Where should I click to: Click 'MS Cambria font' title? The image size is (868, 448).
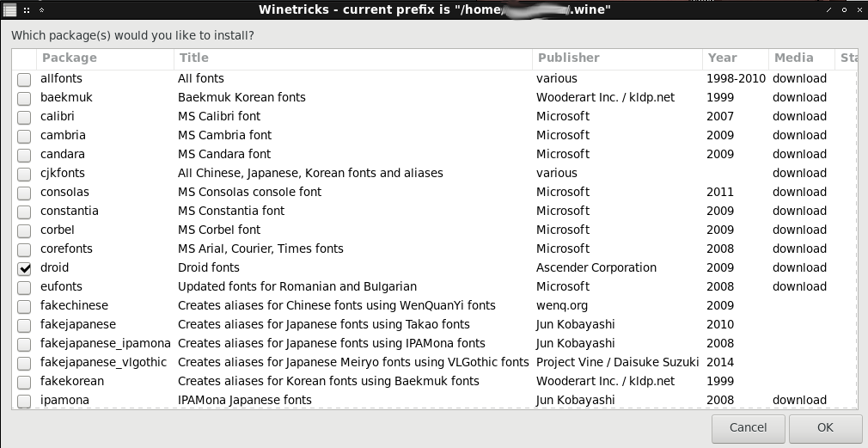[225, 135]
